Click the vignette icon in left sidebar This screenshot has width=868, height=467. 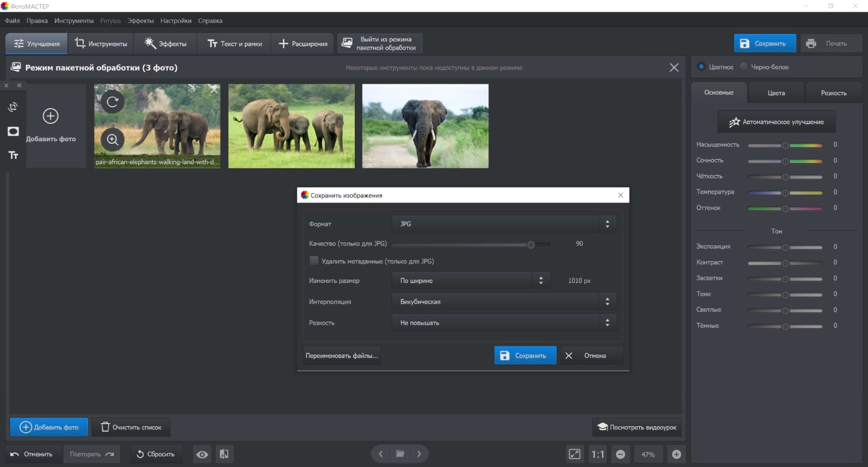pos(13,132)
